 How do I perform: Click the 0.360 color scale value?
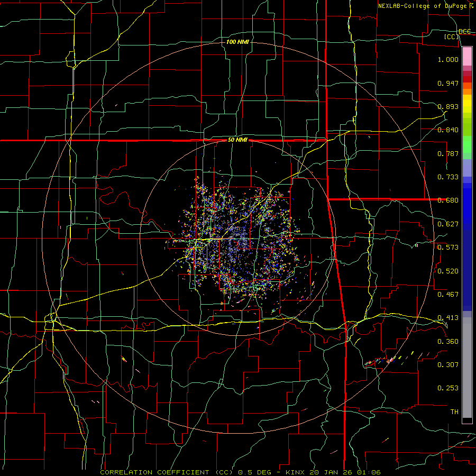pyautogui.click(x=448, y=342)
